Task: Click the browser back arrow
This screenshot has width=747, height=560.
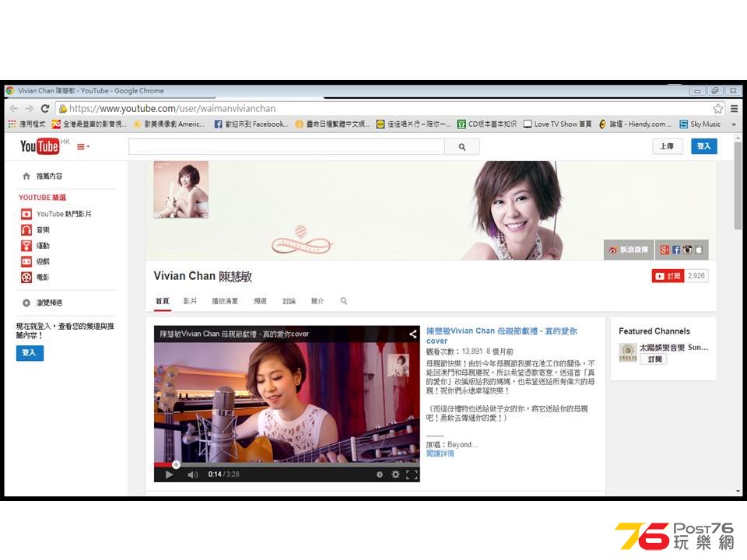Action: (14, 109)
